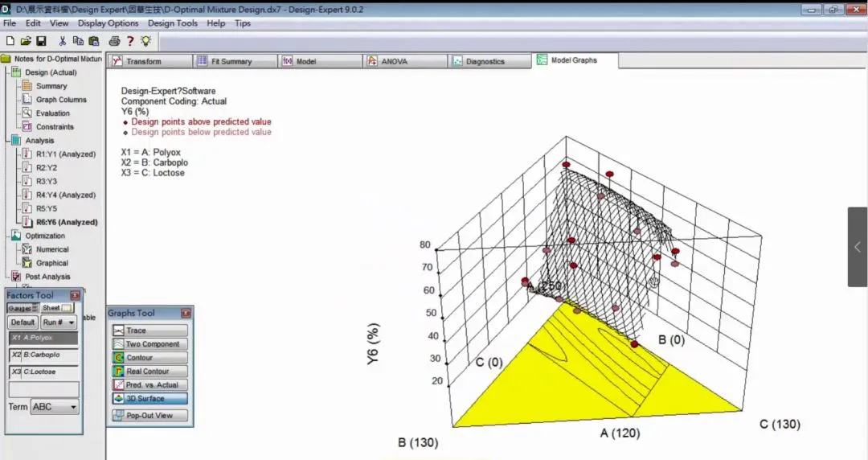Click the "Design points above predicted value" legend

tap(201, 122)
